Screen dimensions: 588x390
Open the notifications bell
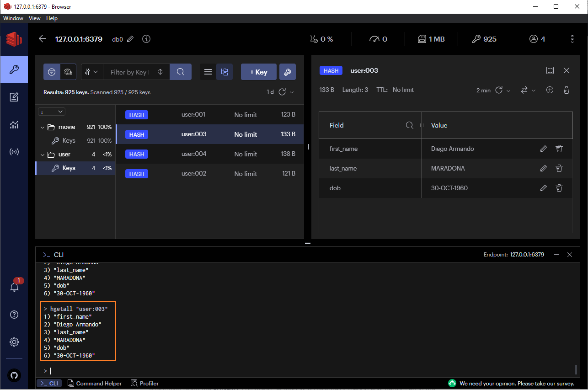[x=14, y=287]
